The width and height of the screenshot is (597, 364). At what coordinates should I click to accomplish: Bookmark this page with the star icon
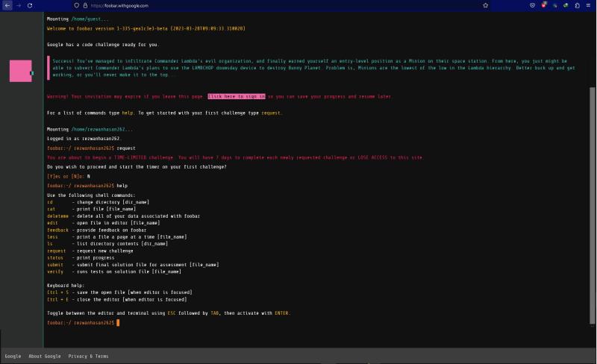pyautogui.click(x=486, y=5)
